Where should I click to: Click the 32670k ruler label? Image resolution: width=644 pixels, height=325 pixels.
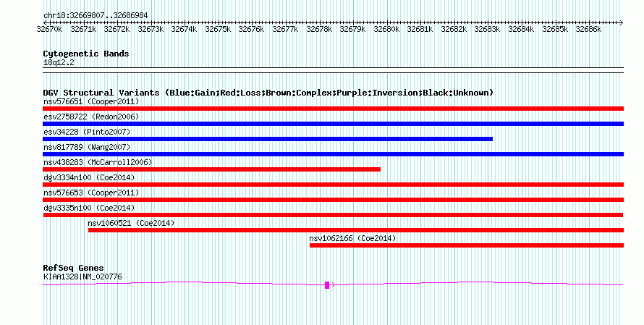click(49, 29)
